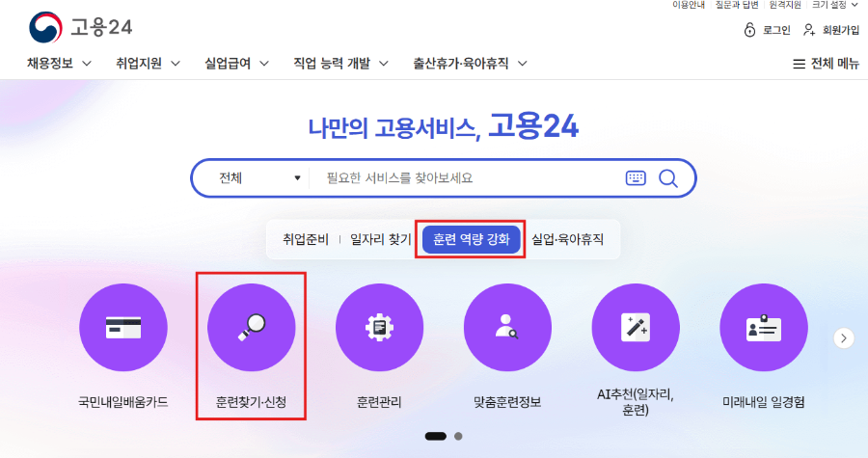Open the 미래내일 일경험 ID card icon
This screenshot has width=868, height=458.
coord(764,328)
